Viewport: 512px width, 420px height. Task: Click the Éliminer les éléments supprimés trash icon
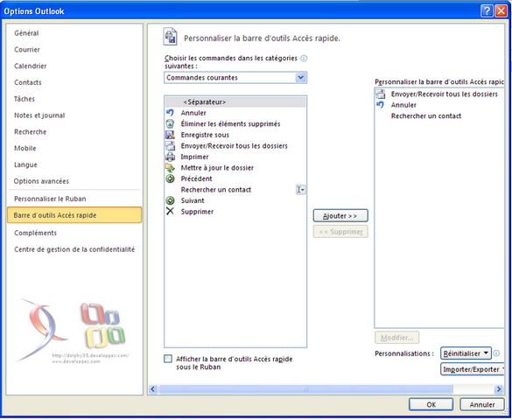(x=170, y=123)
